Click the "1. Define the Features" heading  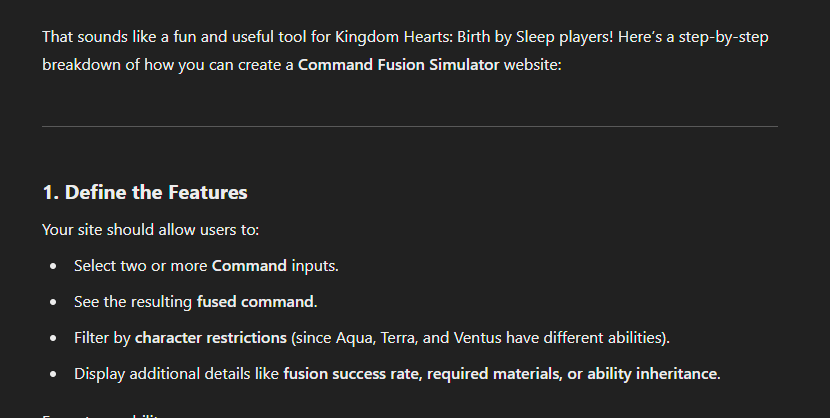(x=145, y=192)
